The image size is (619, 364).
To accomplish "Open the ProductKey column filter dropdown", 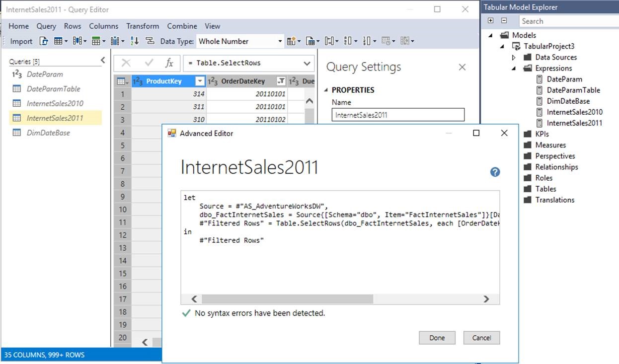I will click(200, 81).
